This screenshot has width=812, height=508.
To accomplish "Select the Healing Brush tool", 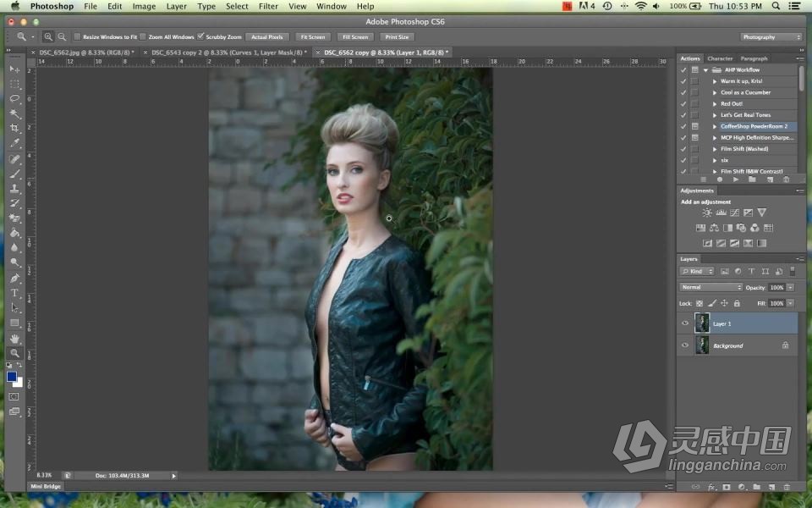I will [x=14, y=159].
